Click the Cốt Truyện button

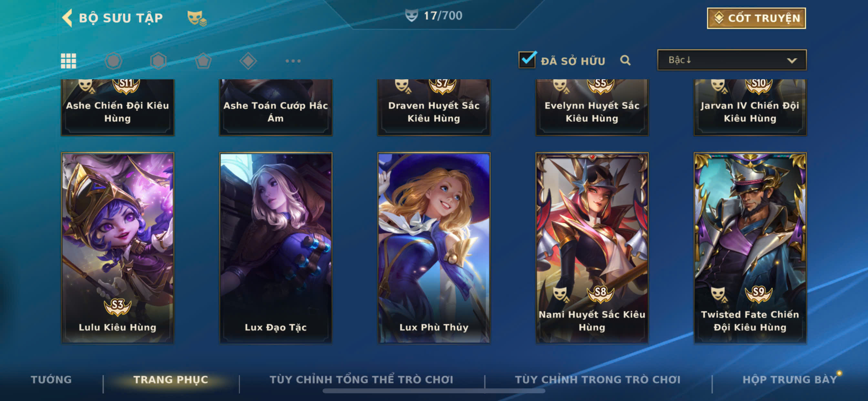[x=756, y=18]
